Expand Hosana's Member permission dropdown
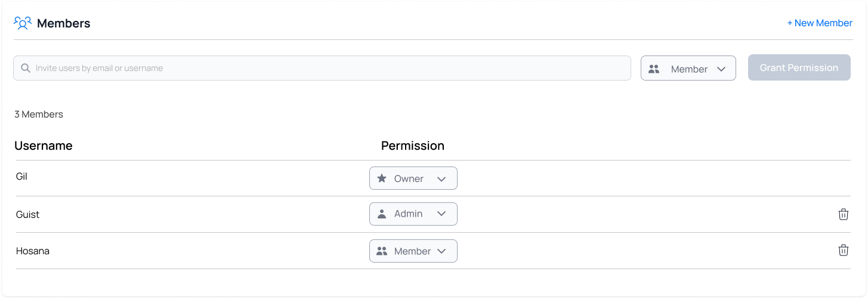The width and height of the screenshot is (868, 299). pyautogui.click(x=413, y=251)
